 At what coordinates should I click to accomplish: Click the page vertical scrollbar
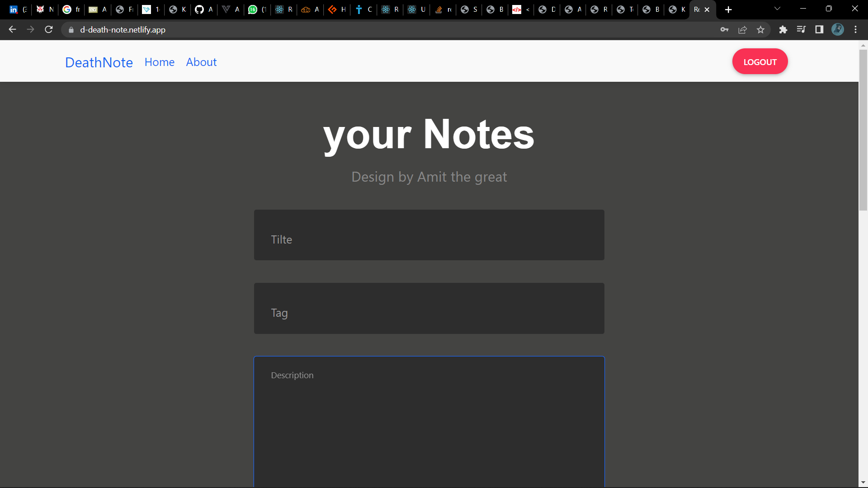coord(863,131)
